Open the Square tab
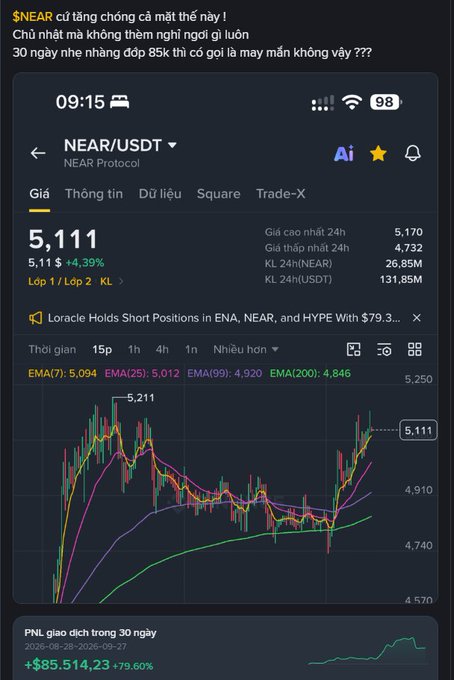Viewport: 454px width, 680px height. click(x=219, y=194)
